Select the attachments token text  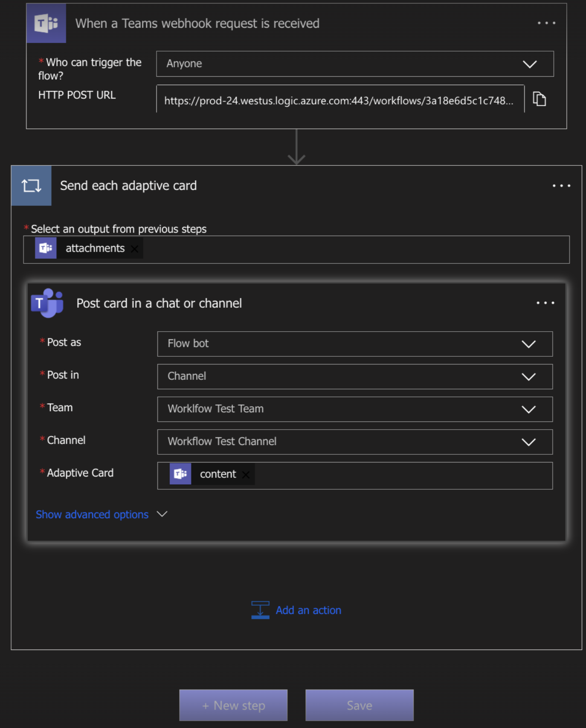(x=95, y=248)
